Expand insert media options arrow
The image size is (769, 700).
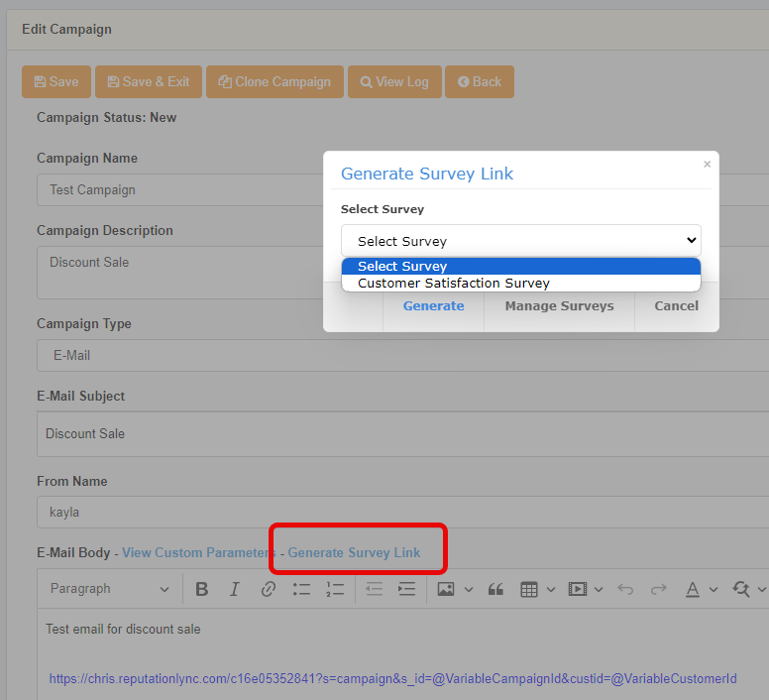599,590
